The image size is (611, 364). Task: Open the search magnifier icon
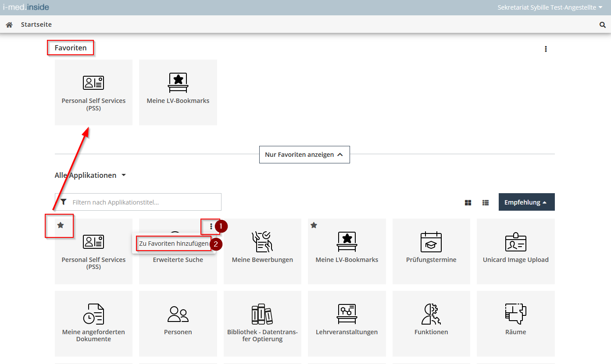603,25
